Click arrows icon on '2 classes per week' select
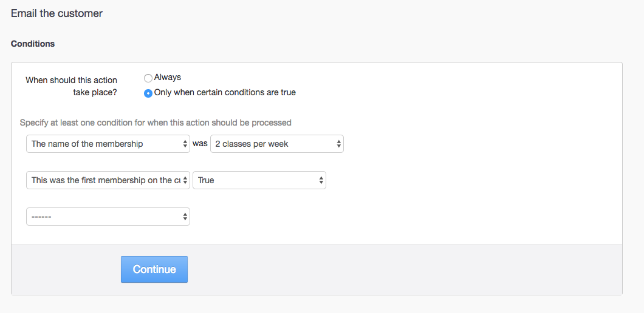This screenshot has width=644, height=313. [x=339, y=144]
